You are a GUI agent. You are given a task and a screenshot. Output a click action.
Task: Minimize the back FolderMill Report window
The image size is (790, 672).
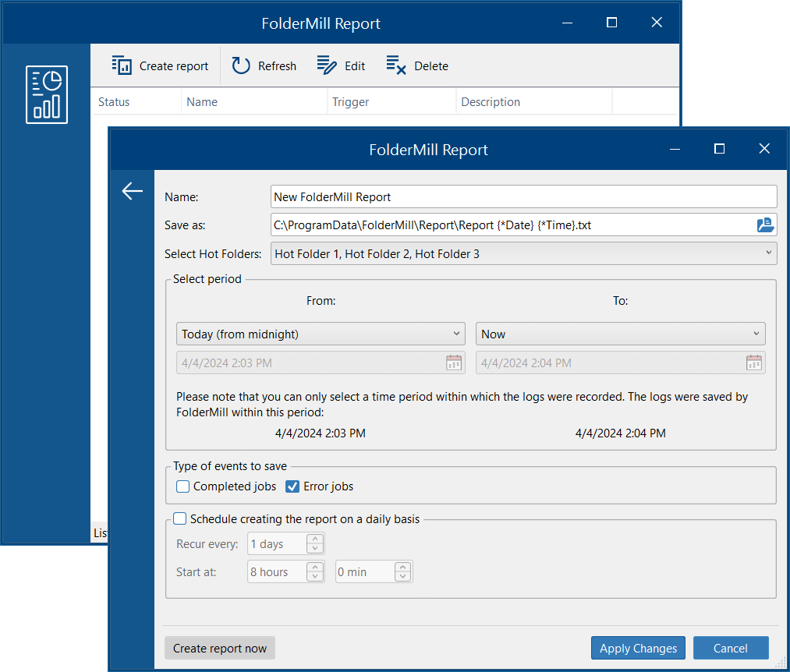pyautogui.click(x=567, y=23)
